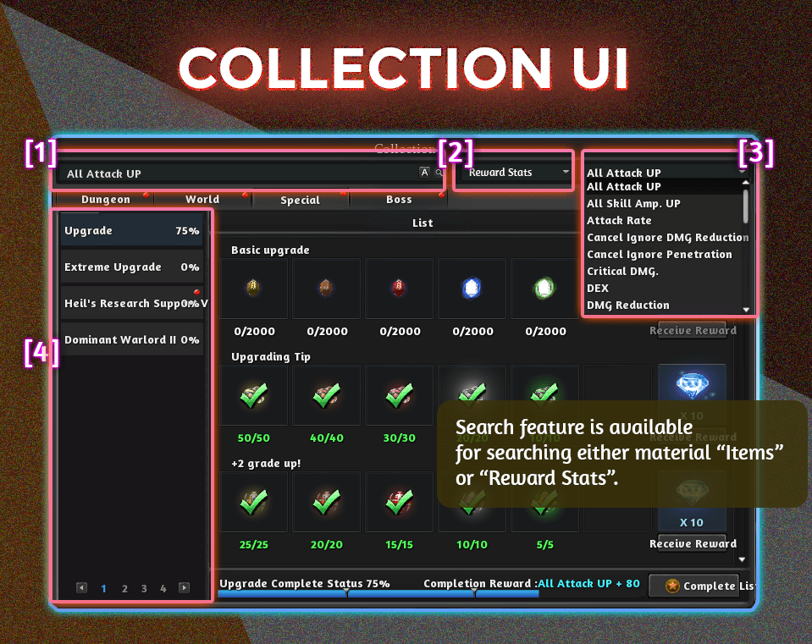Select the blue crystal in Basic upgrade

click(x=472, y=289)
